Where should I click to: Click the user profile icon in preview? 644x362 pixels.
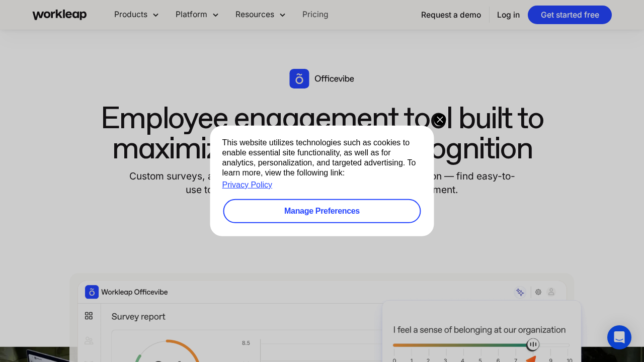click(551, 292)
